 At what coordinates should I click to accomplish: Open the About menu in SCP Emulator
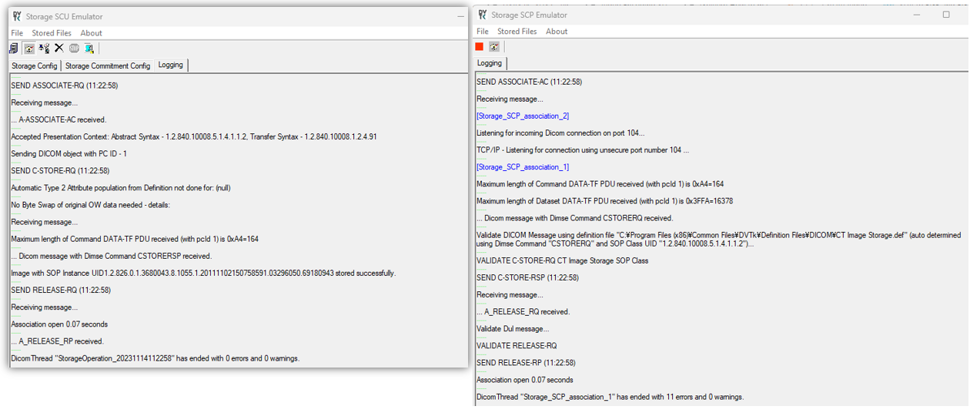coord(557,32)
